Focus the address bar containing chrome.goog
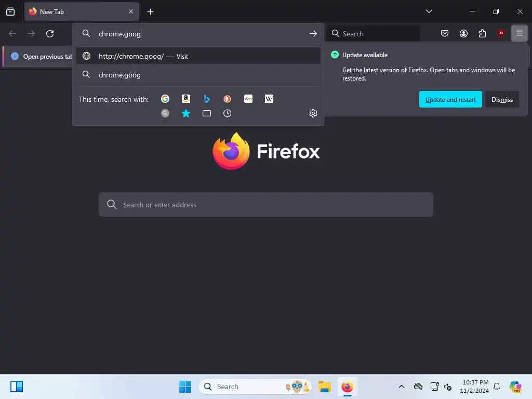 [198, 34]
